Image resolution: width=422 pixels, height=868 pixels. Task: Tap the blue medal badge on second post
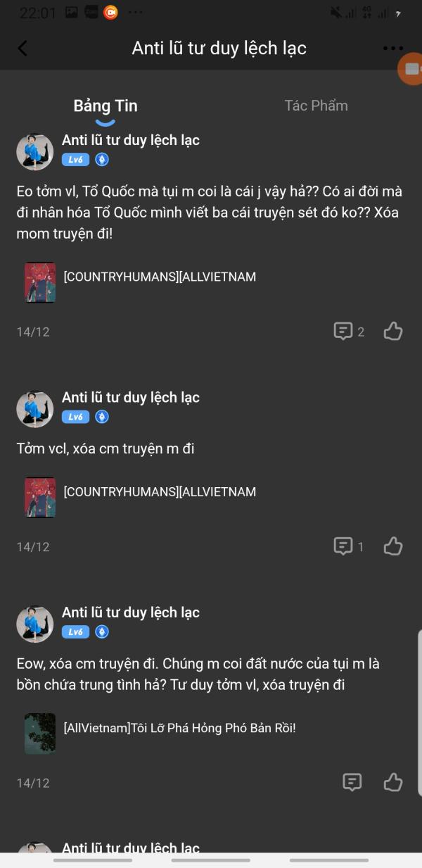[102, 417]
